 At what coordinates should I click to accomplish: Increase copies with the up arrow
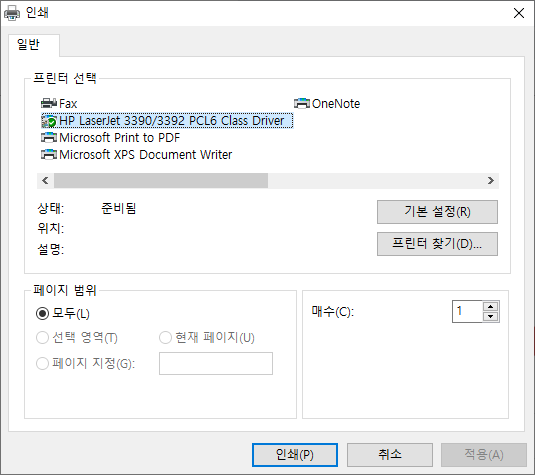491,306
